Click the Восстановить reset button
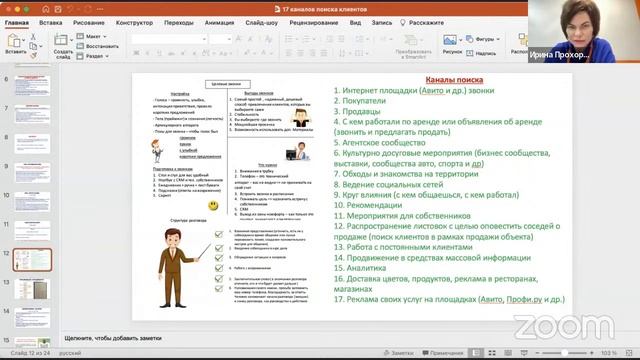Image resolution: width=640 pixels, height=360 pixels. [98, 46]
